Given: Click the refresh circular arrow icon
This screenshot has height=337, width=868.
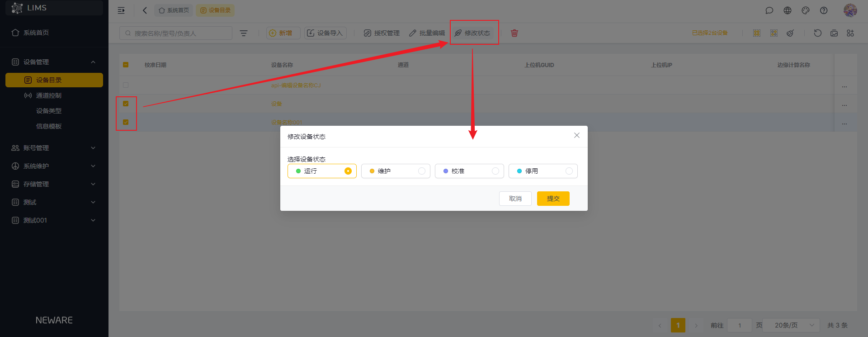Looking at the screenshot, I should 818,33.
